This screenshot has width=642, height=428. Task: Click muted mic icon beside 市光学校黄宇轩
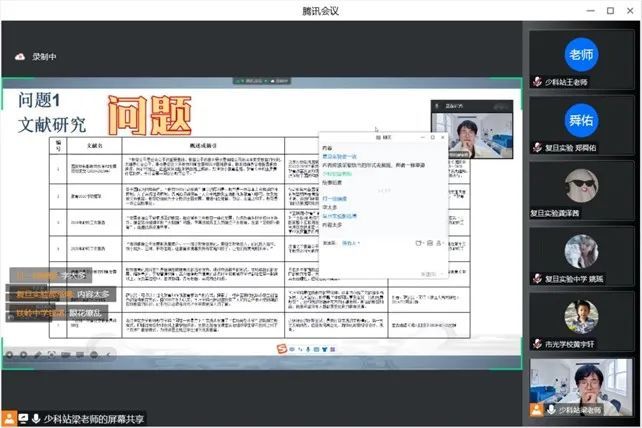click(x=538, y=344)
